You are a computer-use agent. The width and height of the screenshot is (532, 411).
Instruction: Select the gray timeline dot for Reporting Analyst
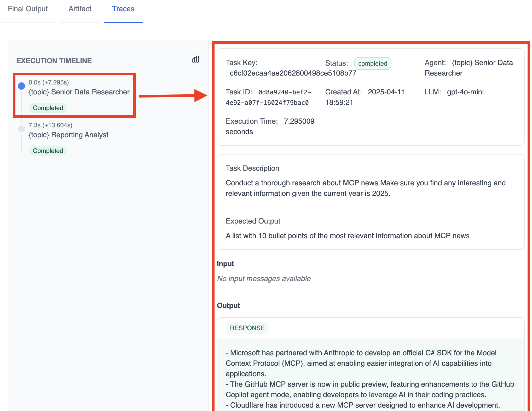click(21, 129)
